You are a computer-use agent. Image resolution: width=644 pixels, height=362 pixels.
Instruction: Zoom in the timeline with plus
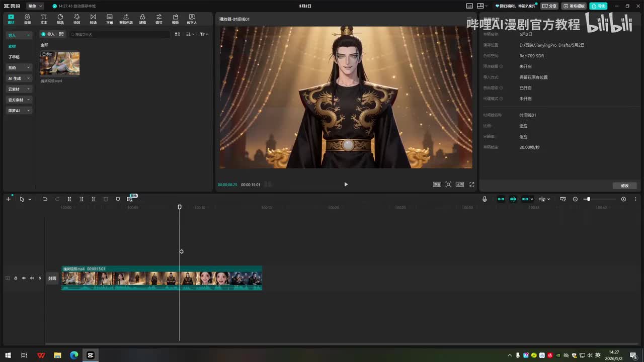coord(623,199)
